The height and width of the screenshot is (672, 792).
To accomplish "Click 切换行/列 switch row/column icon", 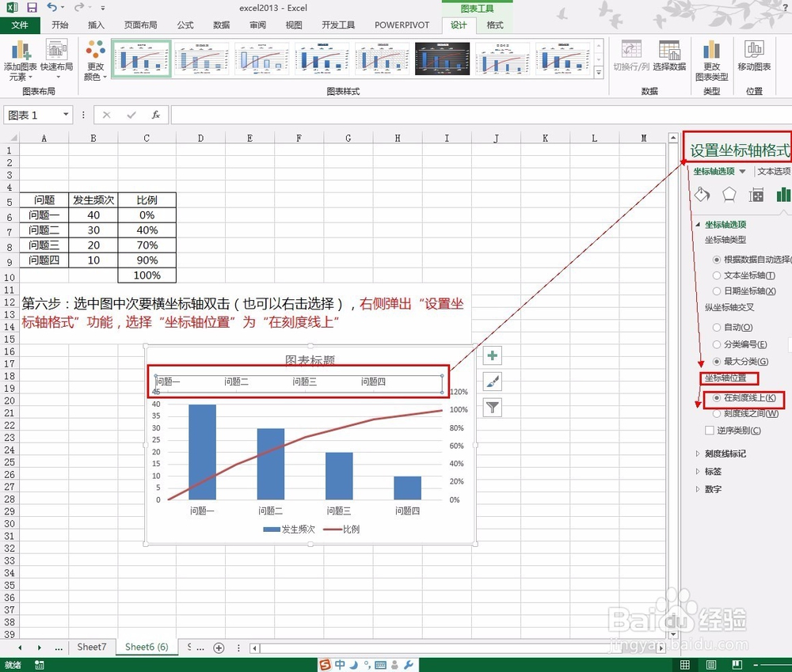I will 631,55.
